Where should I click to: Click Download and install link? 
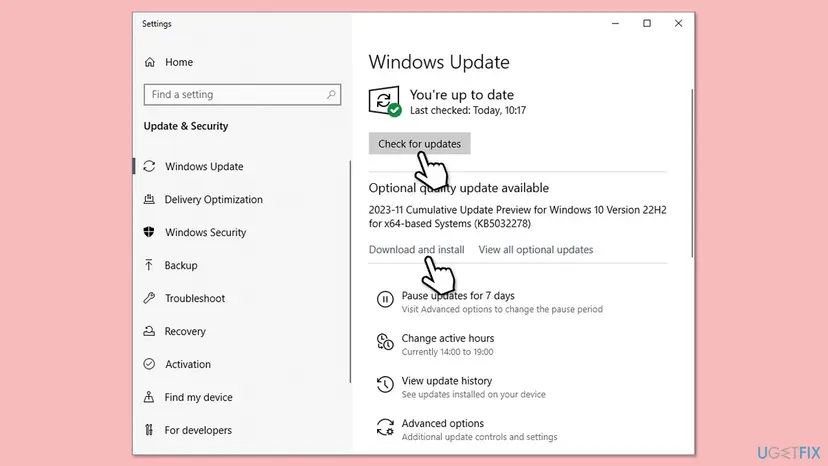coord(417,249)
